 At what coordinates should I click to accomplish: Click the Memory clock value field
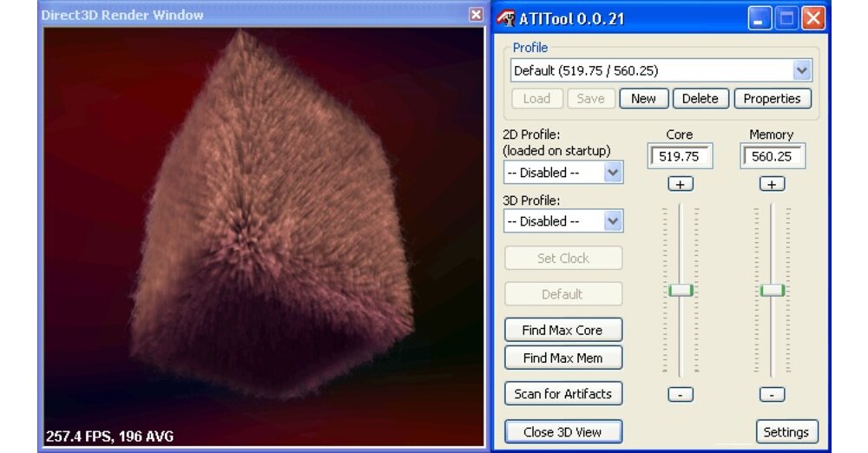(x=773, y=157)
